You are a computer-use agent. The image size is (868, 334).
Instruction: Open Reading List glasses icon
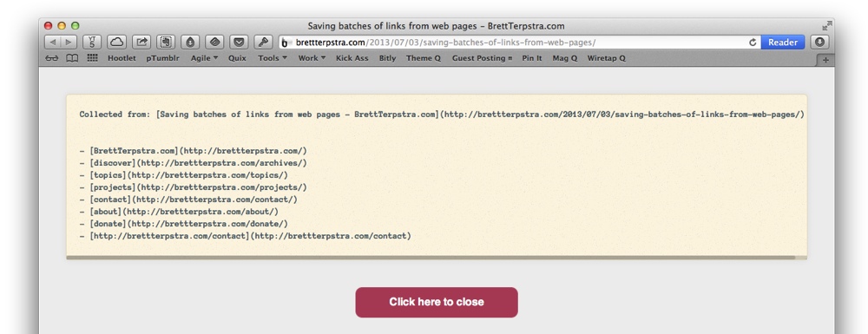51,58
